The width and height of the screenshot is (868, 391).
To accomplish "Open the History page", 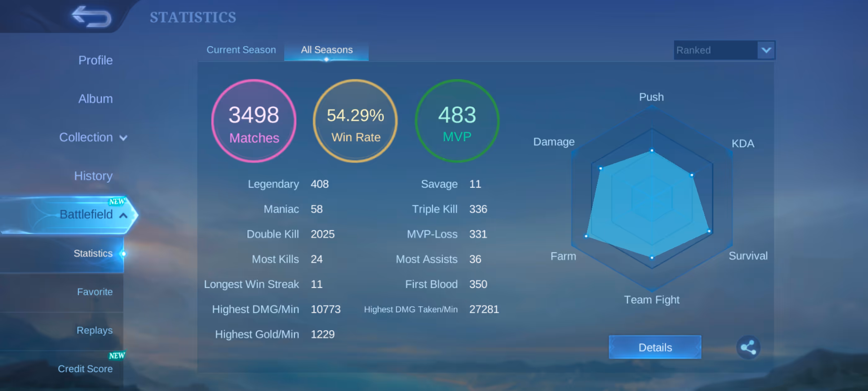I will (x=93, y=176).
